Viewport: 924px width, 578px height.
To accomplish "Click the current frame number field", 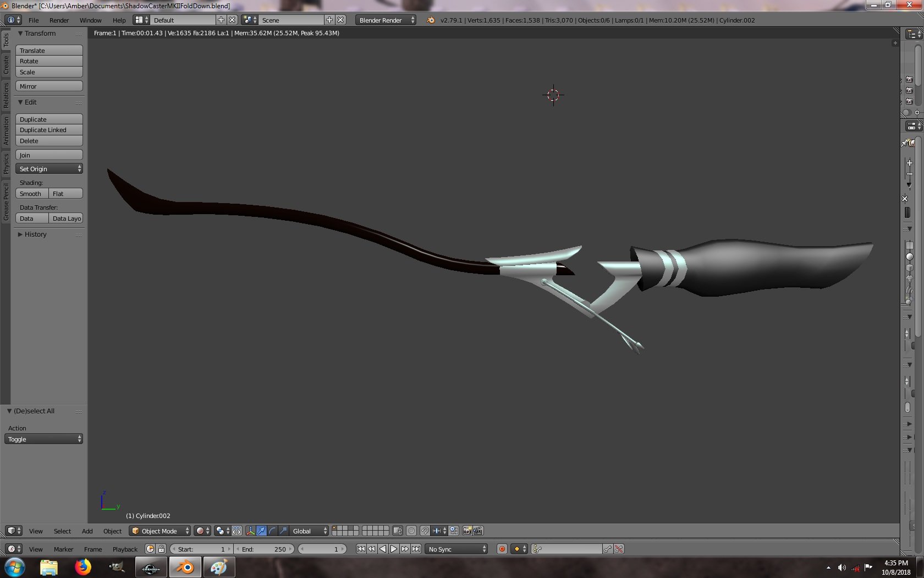I will (x=322, y=549).
